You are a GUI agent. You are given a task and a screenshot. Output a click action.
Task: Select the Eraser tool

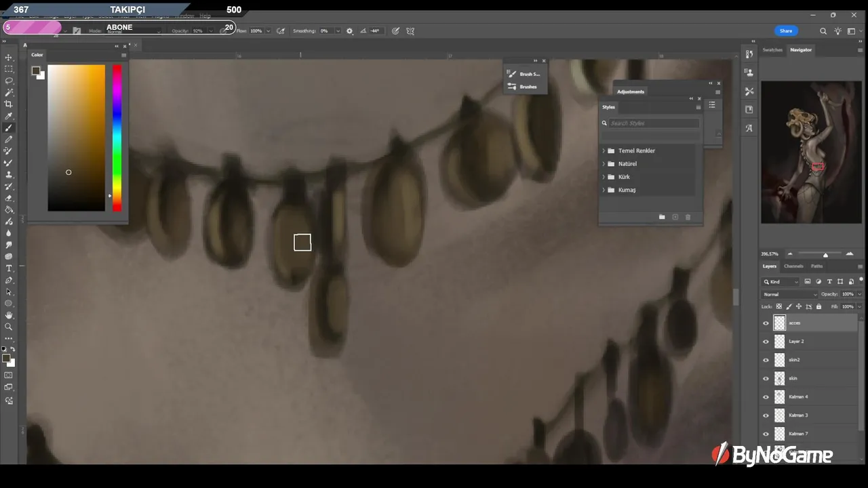pos(9,198)
